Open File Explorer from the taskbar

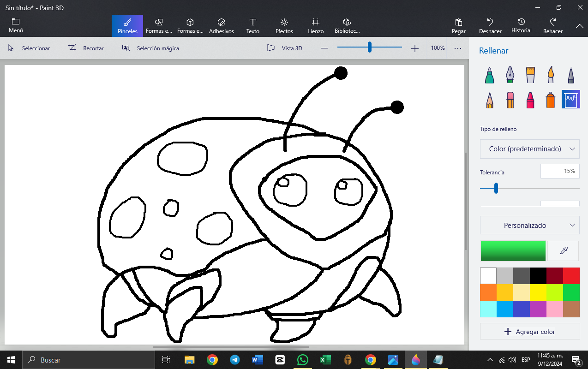click(189, 360)
